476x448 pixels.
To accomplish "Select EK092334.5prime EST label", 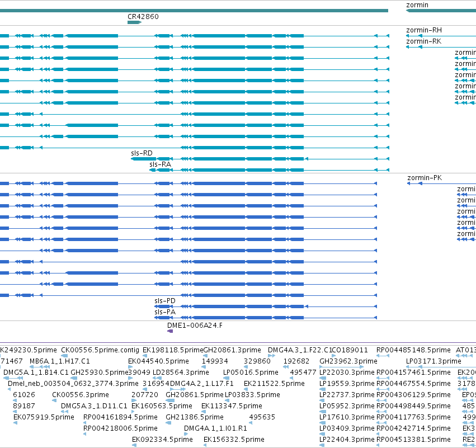I will pos(162,440).
